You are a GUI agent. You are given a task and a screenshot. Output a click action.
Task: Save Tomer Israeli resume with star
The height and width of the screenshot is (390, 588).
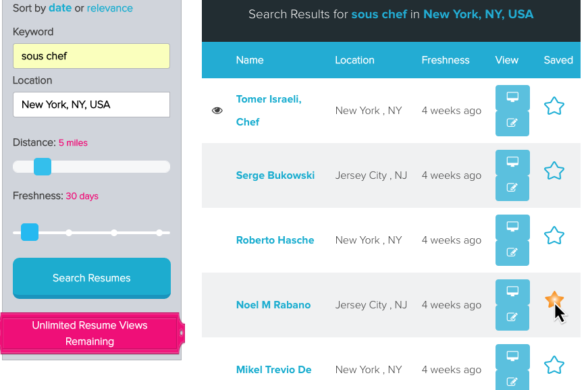(x=554, y=106)
